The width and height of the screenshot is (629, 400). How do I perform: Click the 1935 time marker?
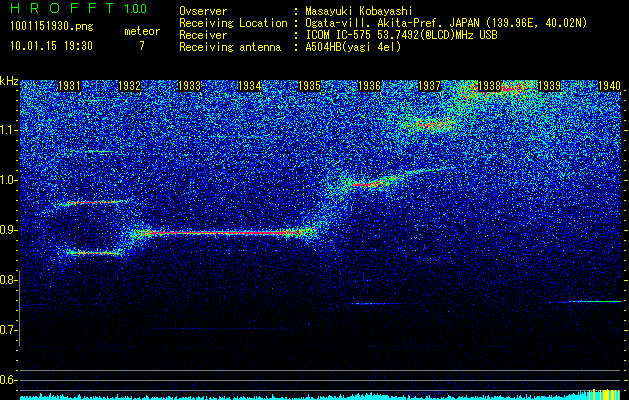click(309, 86)
